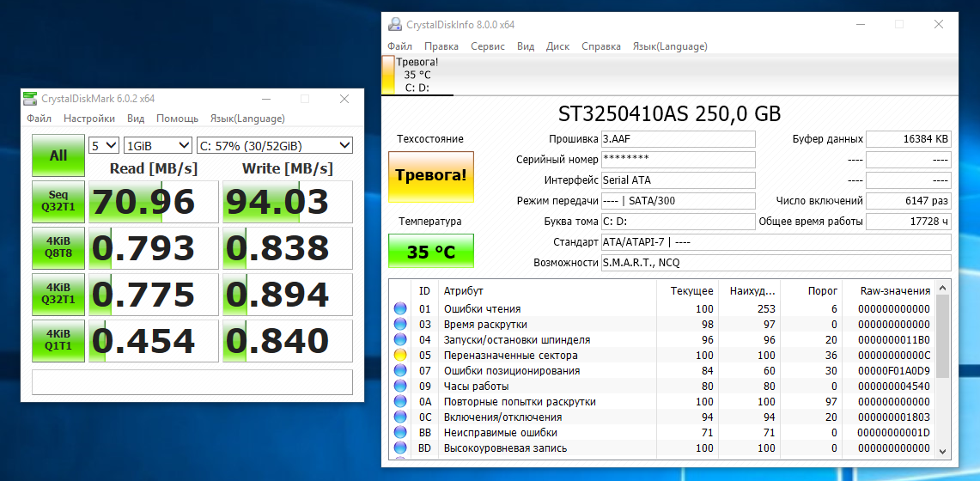Click the SMART attribute list scrollbar thumb
980x481 pixels.
pyautogui.click(x=942, y=336)
